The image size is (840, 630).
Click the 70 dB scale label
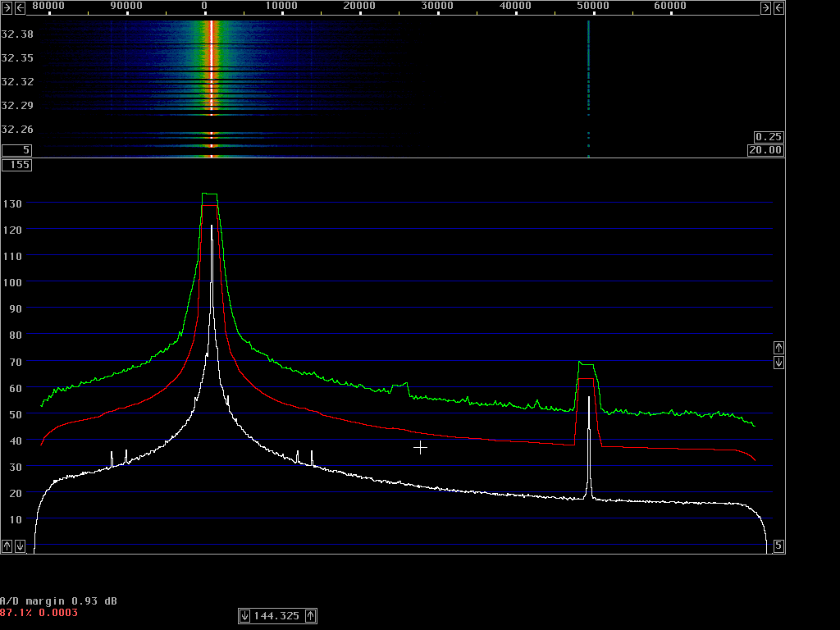tap(16, 362)
